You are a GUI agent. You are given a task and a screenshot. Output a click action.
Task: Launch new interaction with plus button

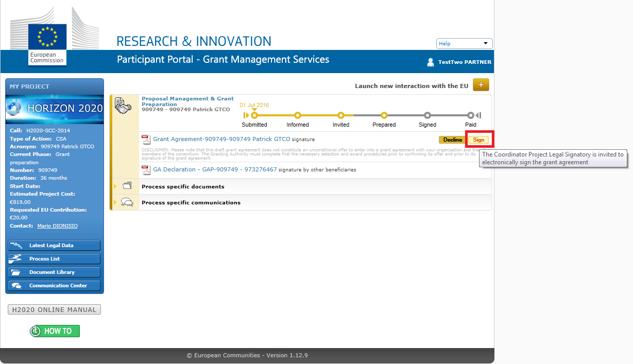481,85
